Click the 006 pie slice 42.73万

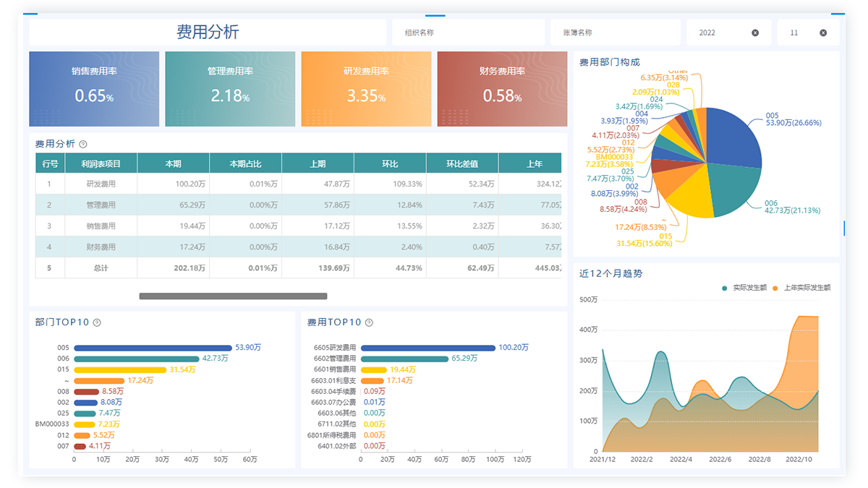(734, 189)
